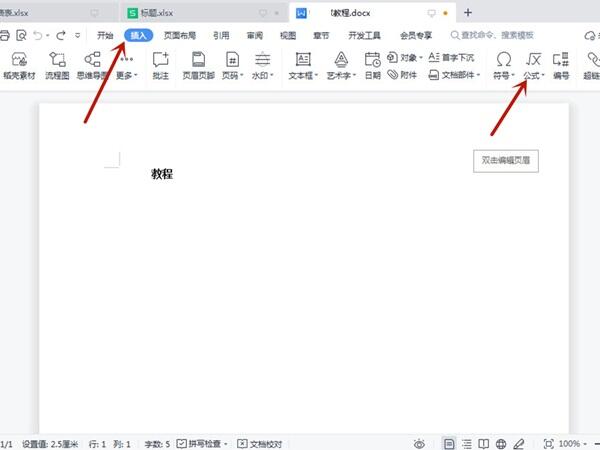Open the 稻壳素材 resources icon
The image size is (600, 450).
[x=19, y=66]
